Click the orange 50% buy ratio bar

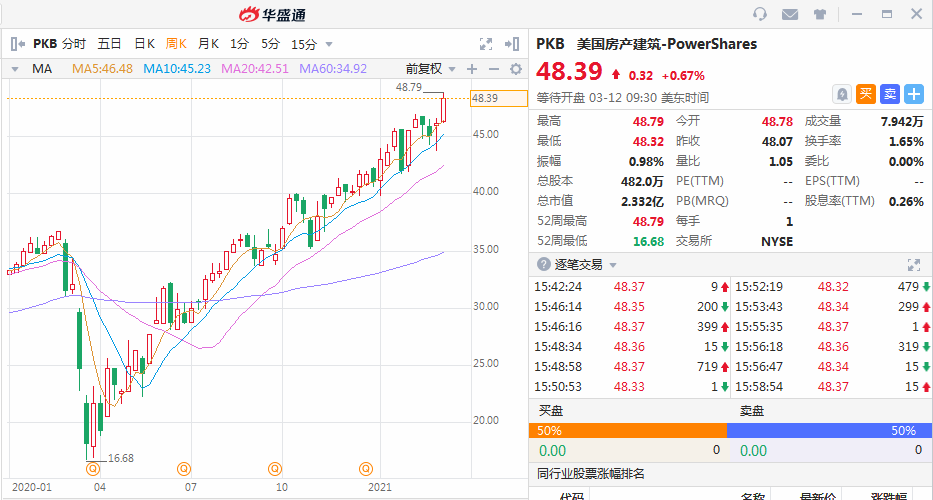pos(628,430)
